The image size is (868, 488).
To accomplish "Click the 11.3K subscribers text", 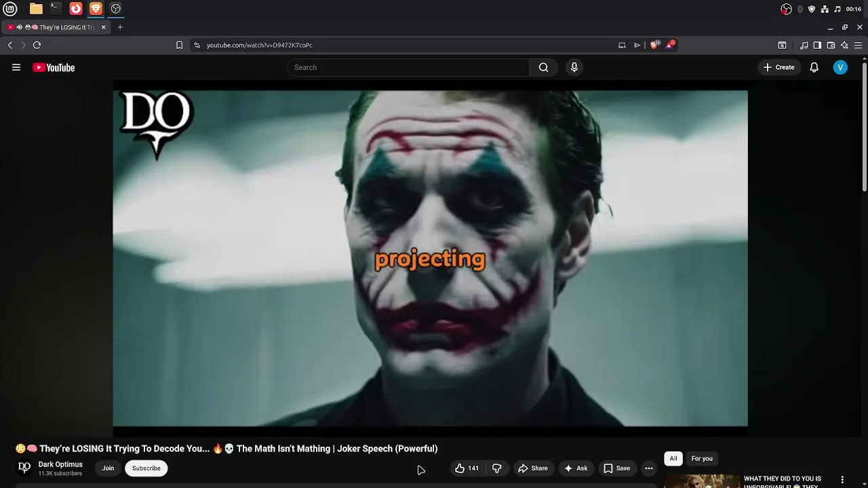I will click(60, 474).
